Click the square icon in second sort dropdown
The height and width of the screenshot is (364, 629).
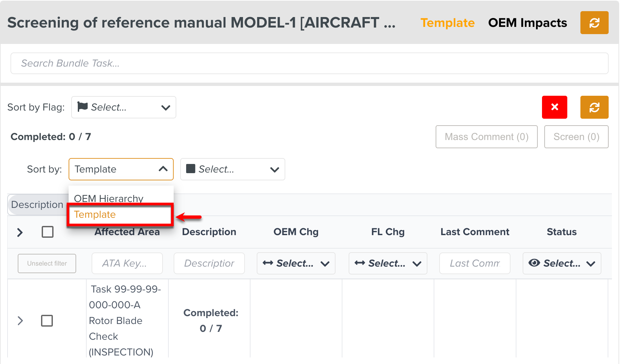pos(190,169)
